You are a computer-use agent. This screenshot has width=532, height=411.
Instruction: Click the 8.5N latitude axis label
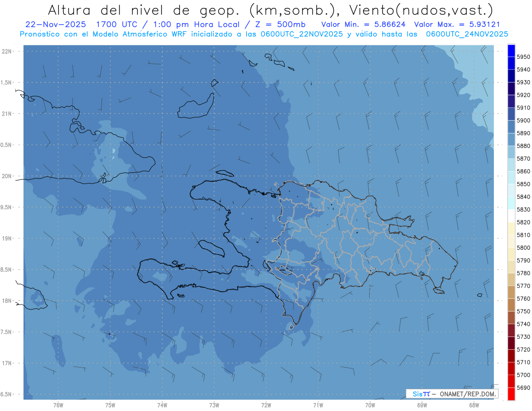click(7, 270)
